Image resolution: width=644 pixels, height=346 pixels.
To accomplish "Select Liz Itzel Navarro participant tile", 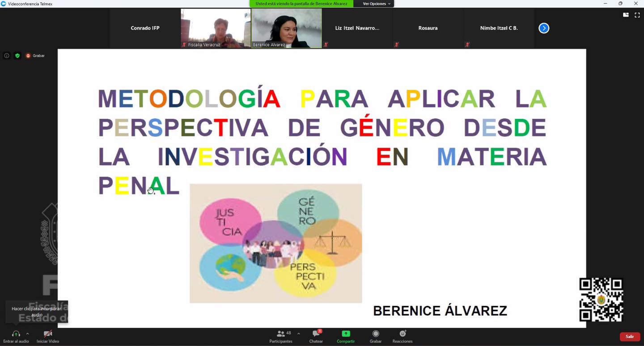I will click(357, 28).
